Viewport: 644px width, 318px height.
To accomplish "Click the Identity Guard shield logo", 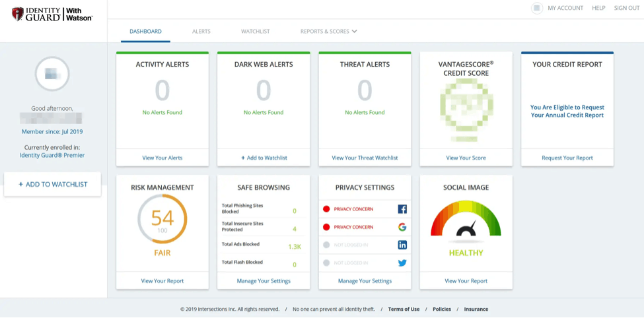I will pos(18,15).
